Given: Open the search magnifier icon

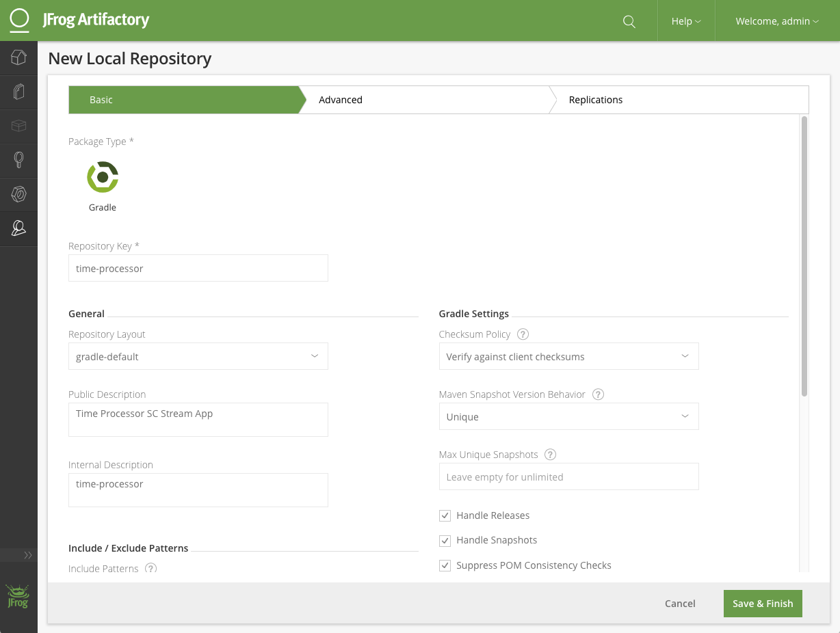Looking at the screenshot, I should (x=629, y=21).
